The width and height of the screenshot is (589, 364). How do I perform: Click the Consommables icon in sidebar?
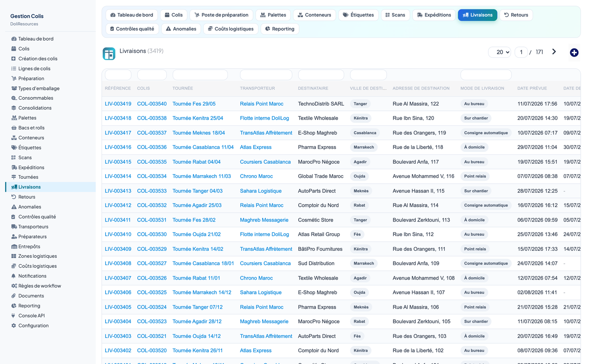14,98
